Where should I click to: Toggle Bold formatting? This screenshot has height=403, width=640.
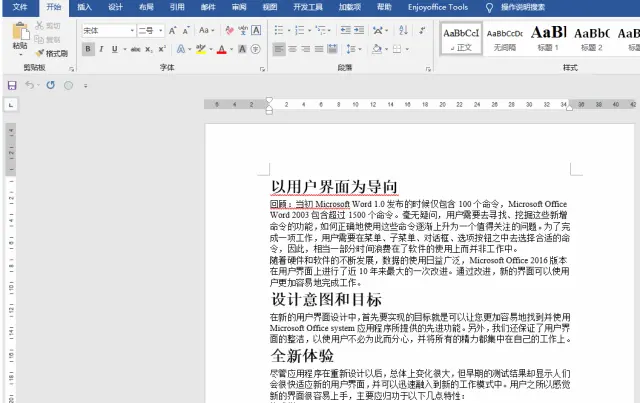click(x=88, y=49)
